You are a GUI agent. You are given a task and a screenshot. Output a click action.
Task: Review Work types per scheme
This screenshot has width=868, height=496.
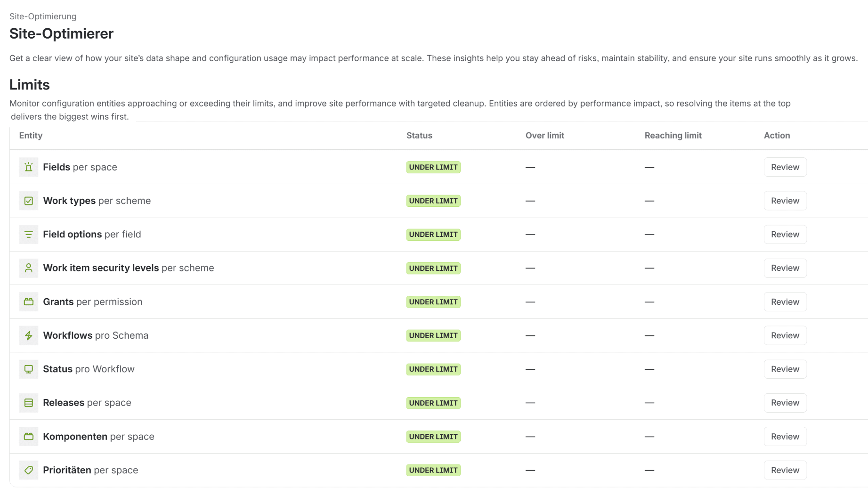tap(785, 201)
